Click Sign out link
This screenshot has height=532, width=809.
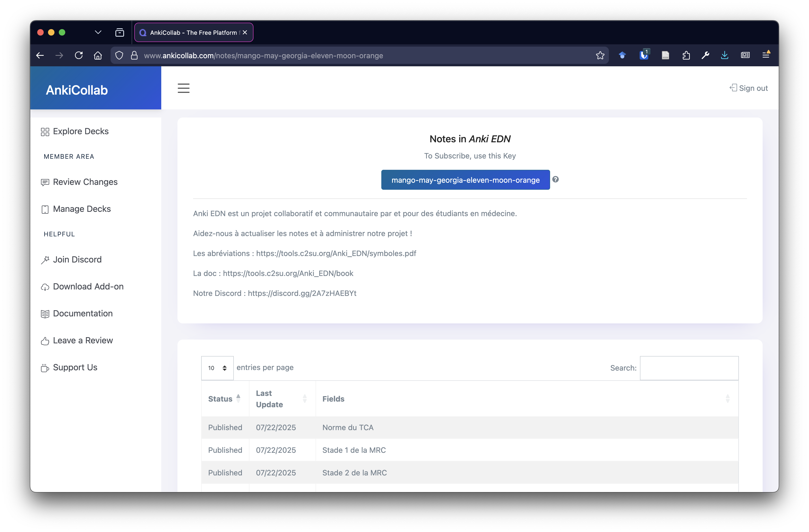click(749, 88)
